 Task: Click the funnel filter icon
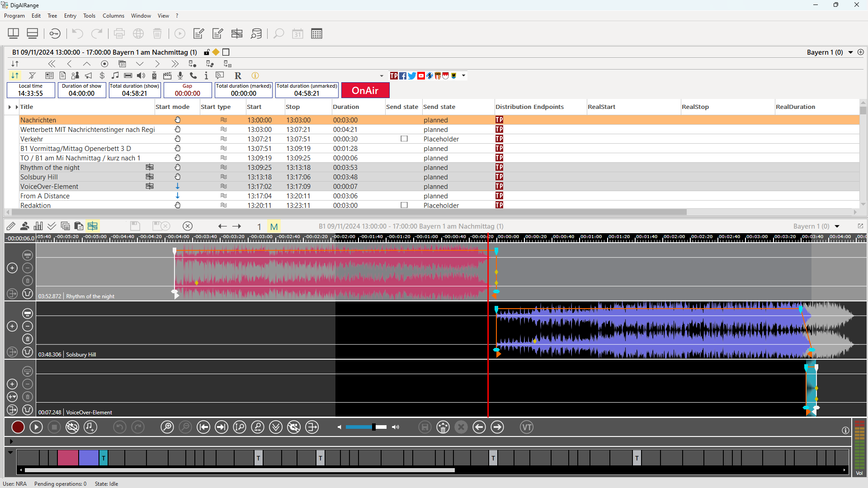pos(32,75)
